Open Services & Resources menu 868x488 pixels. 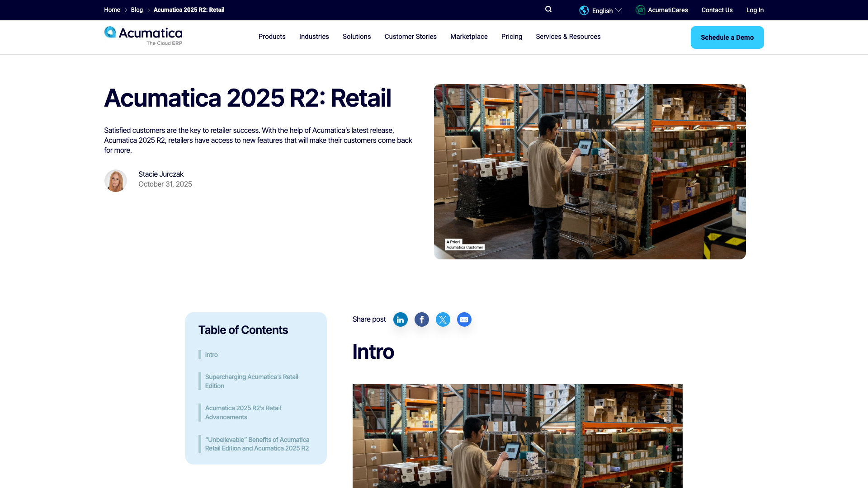(x=568, y=37)
